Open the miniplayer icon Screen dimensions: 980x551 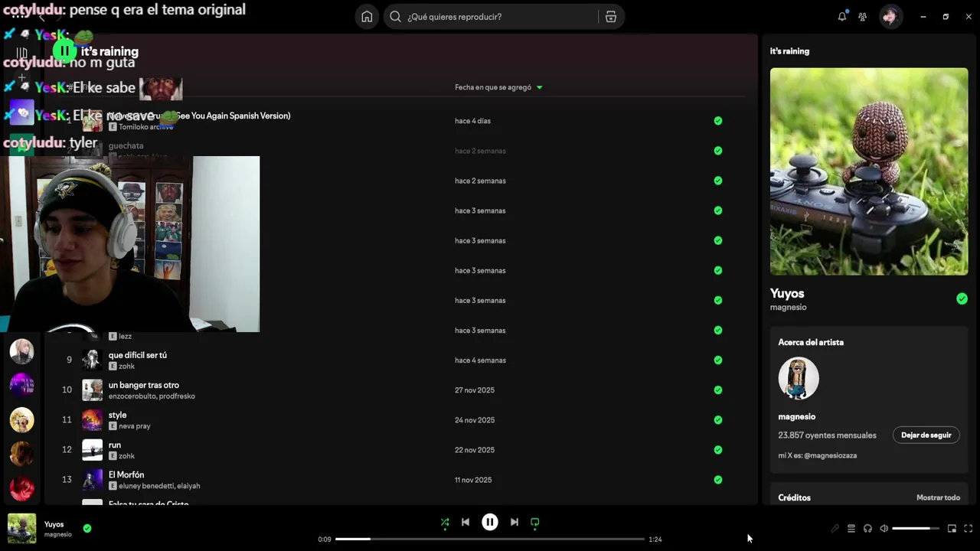pyautogui.click(x=952, y=529)
